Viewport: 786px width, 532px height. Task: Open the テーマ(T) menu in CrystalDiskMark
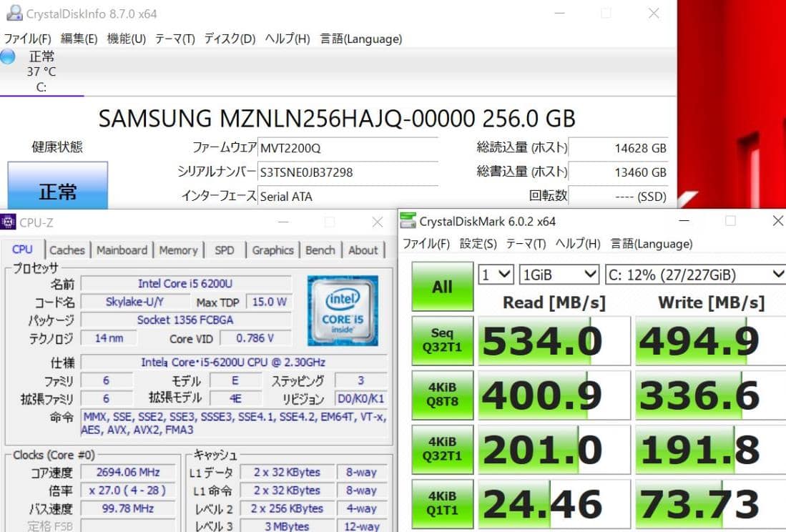526,243
